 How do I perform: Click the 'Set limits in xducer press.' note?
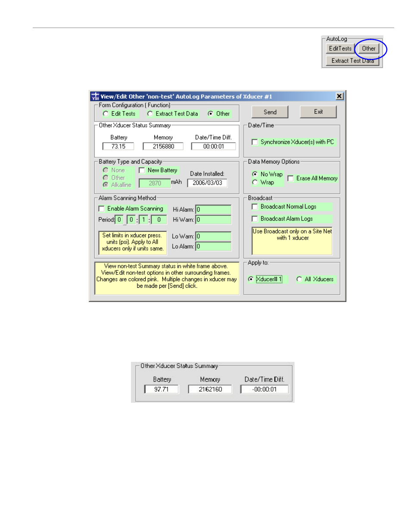[x=133, y=243]
